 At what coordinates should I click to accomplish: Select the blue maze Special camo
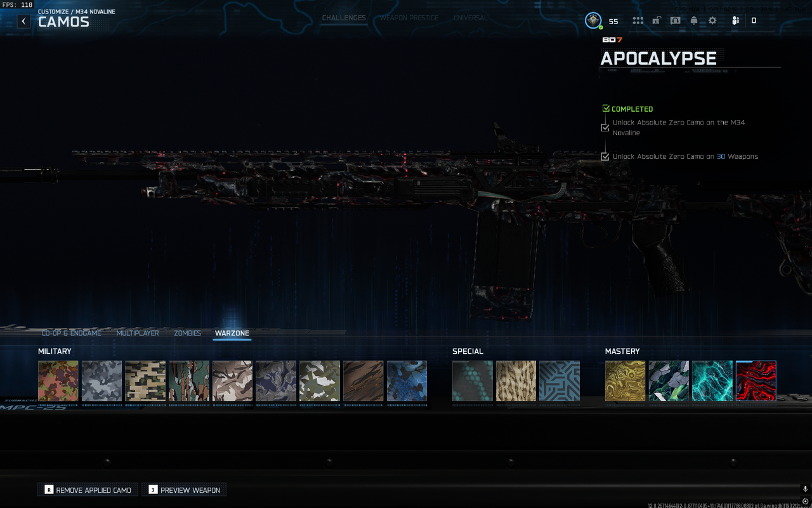tap(560, 381)
